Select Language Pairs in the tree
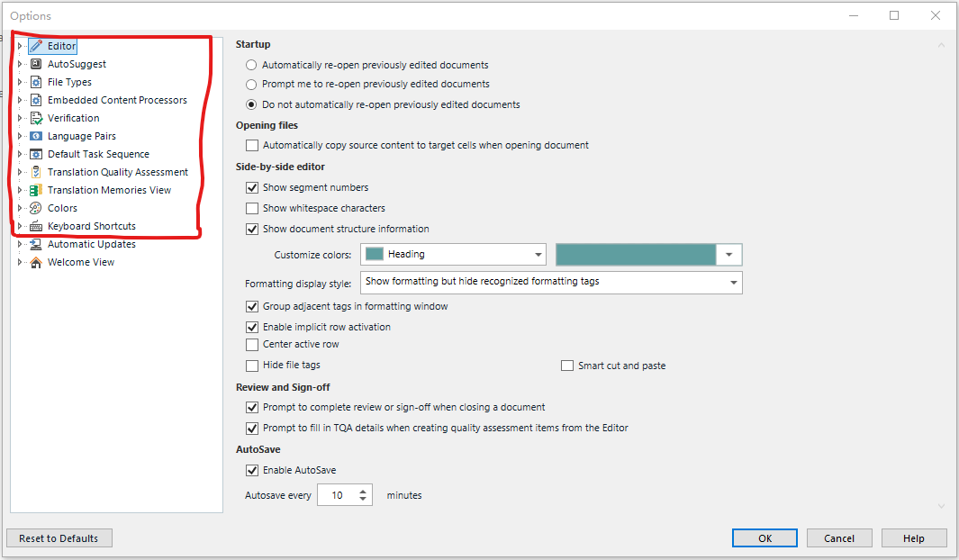959x560 pixels. pyautogui.click(x=81, y=136)
